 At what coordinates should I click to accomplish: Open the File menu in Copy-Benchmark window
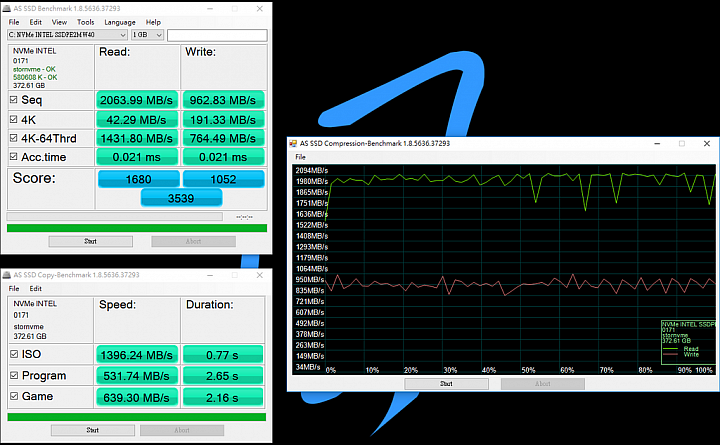[14, 288]
